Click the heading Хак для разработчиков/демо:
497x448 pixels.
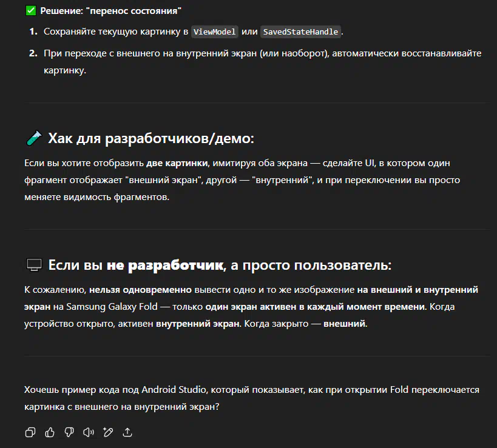point(151,138)
